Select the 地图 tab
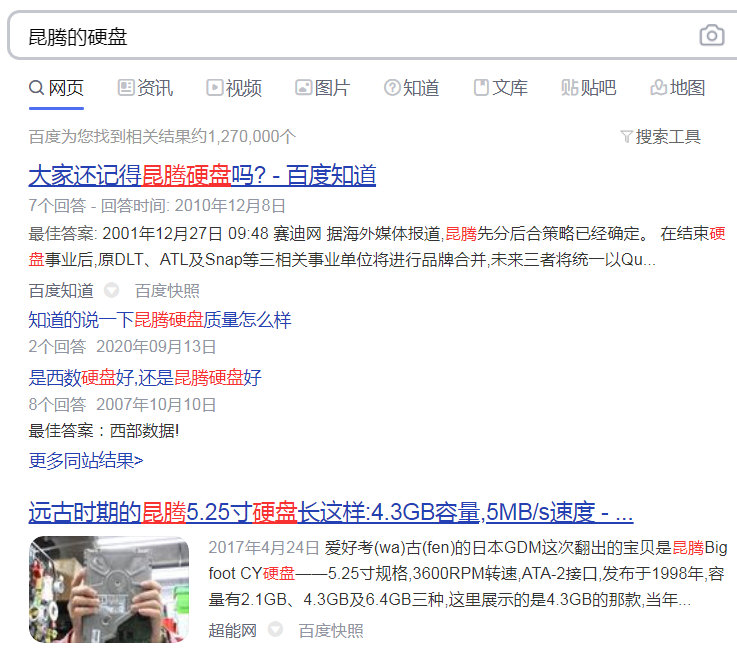 (677, 88)
